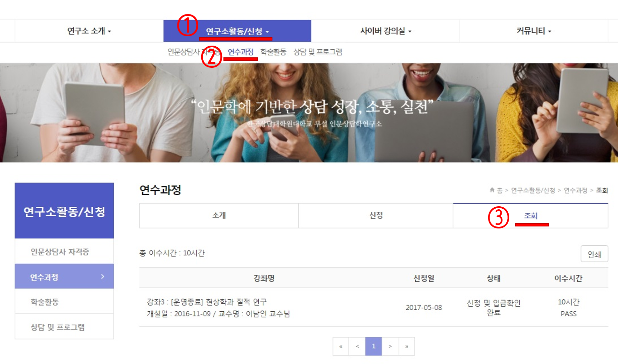Jump to last page double-arrow icon
Screen dimensions: 618x364
(x=407, y=346)
